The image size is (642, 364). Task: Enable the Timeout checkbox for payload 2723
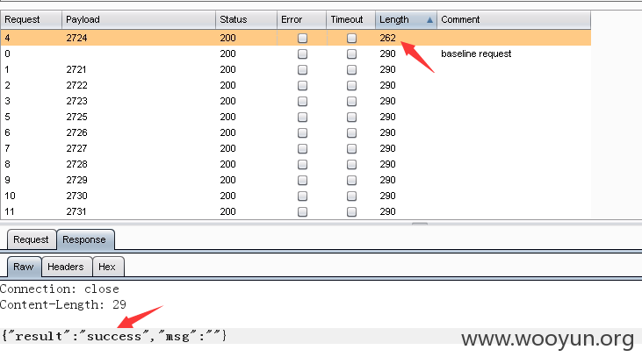click(351, 101)
